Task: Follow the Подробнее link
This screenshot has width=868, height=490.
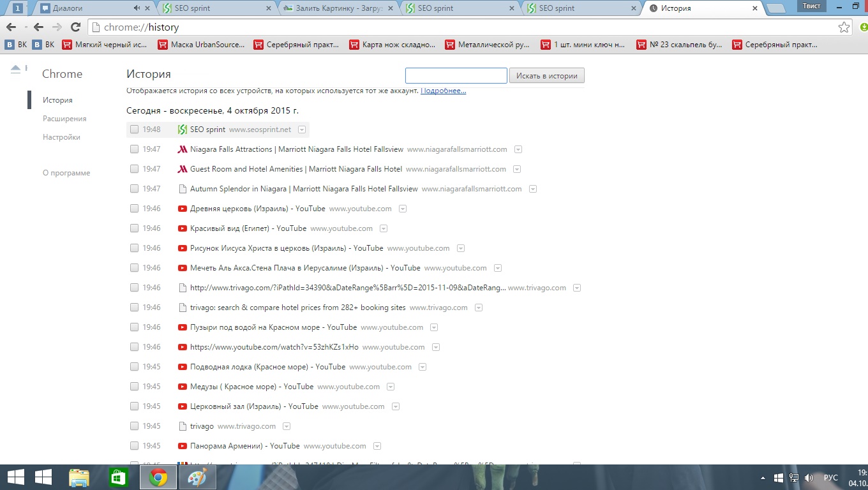Action: pos(443,91)
